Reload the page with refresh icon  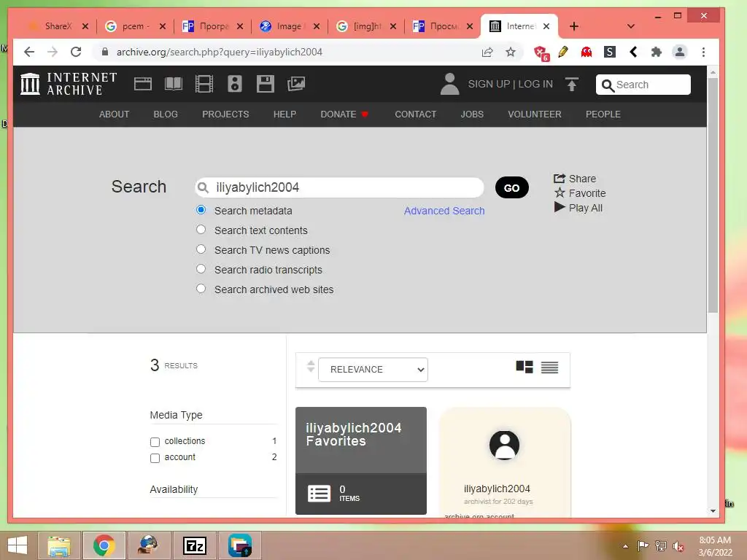pos(76,52)
